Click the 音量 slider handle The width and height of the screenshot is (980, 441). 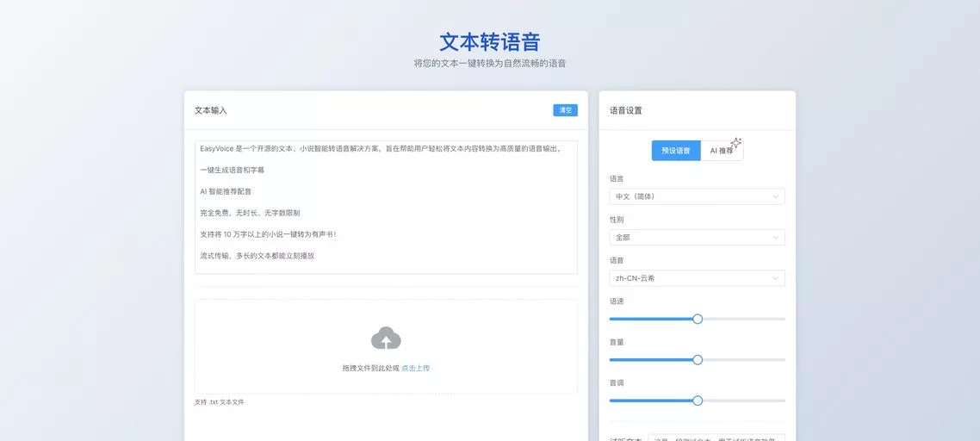click(698, 360)
